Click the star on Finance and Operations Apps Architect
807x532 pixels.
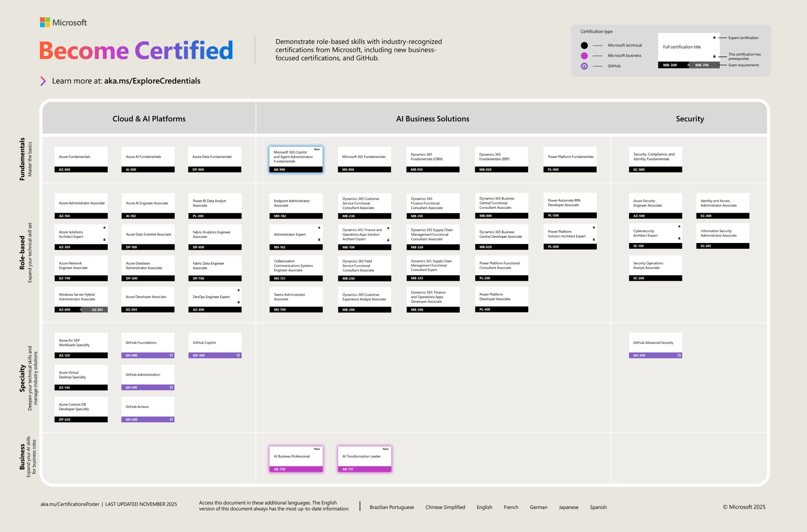[x=388, y=228]
